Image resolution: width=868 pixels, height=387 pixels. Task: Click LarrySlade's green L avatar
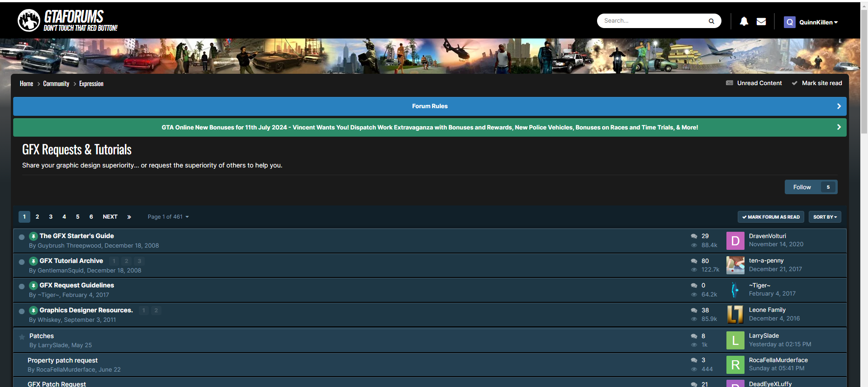735,340
